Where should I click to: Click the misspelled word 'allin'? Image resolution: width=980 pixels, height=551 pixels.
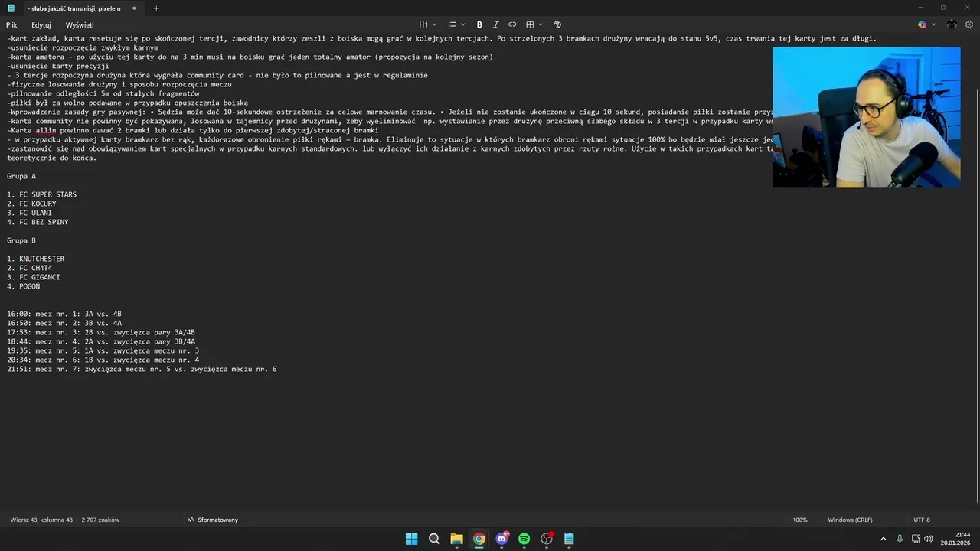pyautogui.click(x=46, y=130)
